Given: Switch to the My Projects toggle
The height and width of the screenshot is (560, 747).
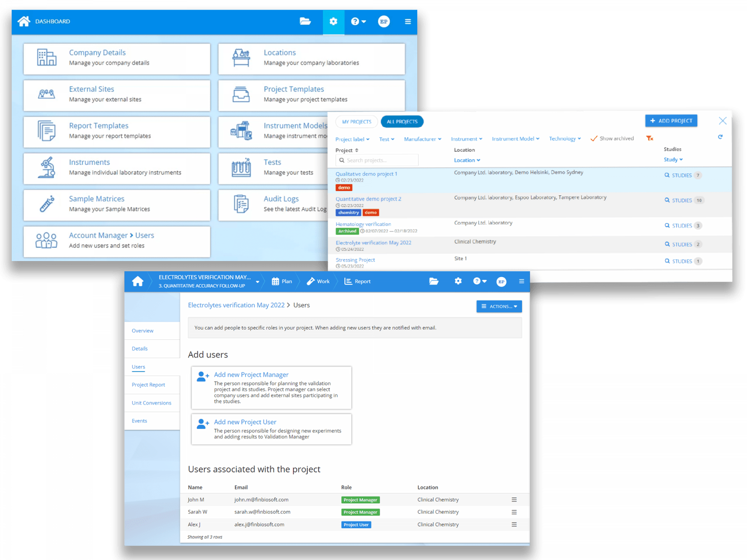Looking at the screenshot, I should point(356,122).
